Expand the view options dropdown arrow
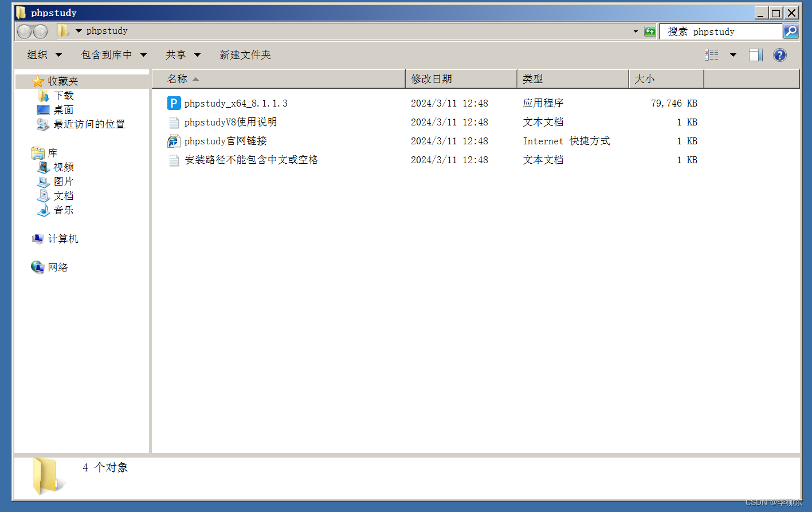This screenshot has height=512, width=812. click(x=733, y=55)
